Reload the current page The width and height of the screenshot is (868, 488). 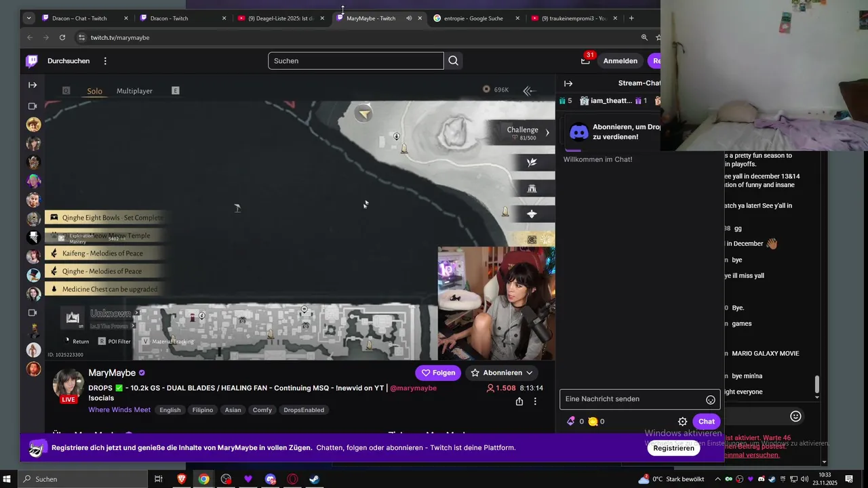[62, 37]
